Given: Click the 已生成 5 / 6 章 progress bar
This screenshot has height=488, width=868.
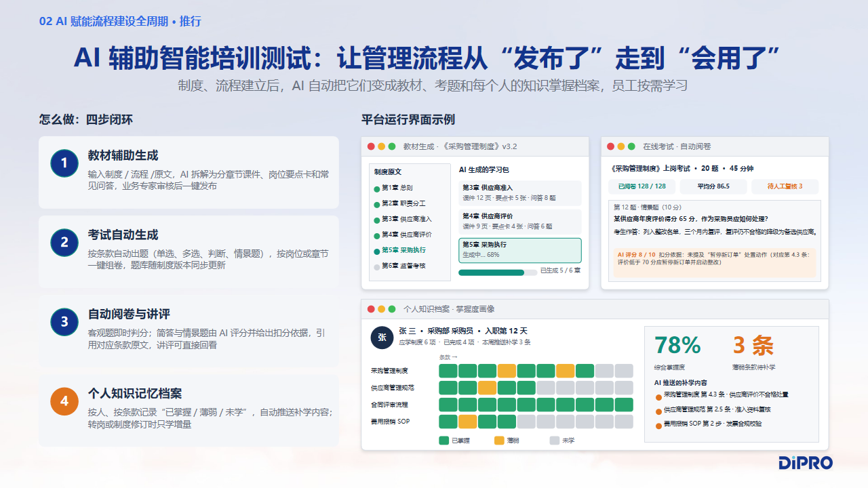Looking at the screenshot, I should pos(497,272).
